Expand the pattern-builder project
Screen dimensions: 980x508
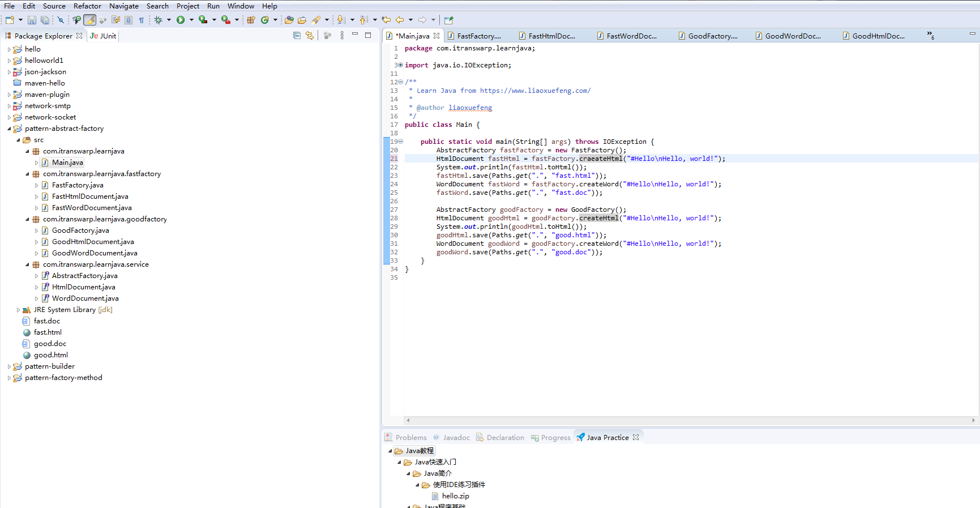(9, 366)
